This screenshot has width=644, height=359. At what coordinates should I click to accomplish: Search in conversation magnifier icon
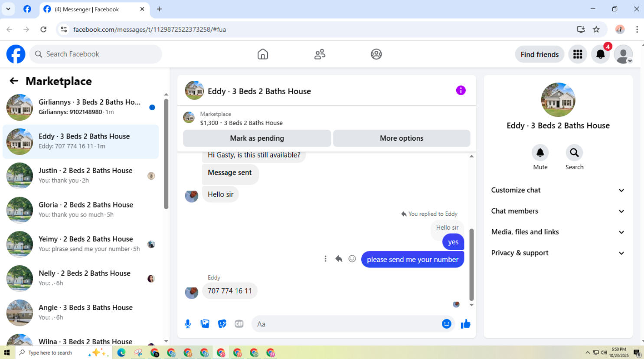pos(574,153)
